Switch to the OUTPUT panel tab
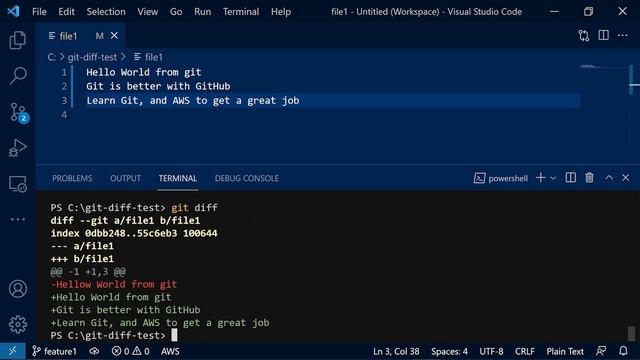 point(125,178)
